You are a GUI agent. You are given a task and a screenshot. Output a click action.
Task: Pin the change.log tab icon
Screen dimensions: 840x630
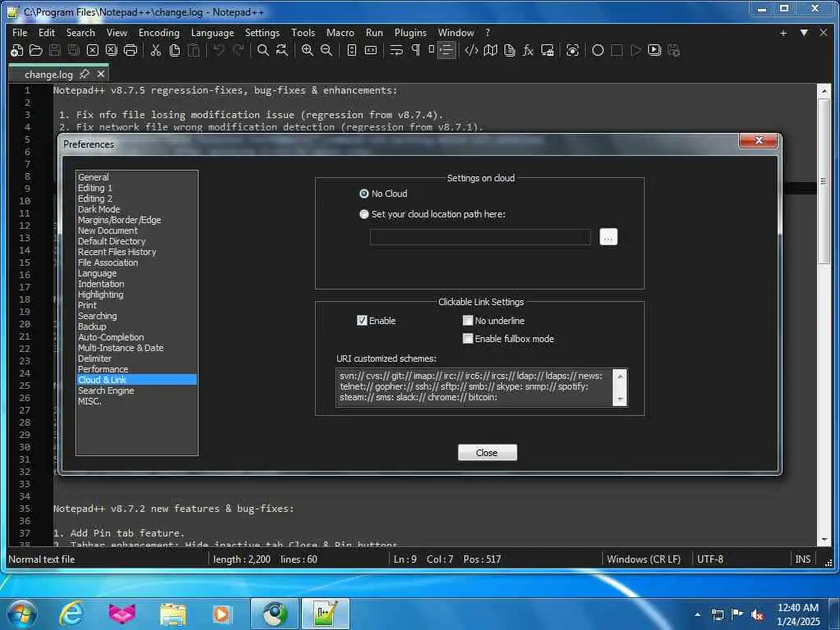click(x=84, y=74)
